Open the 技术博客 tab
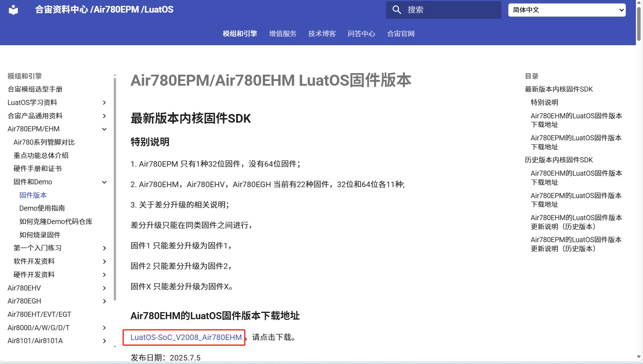Image resolution: width=643 pixels, height=364 pixels. point(322,34)
